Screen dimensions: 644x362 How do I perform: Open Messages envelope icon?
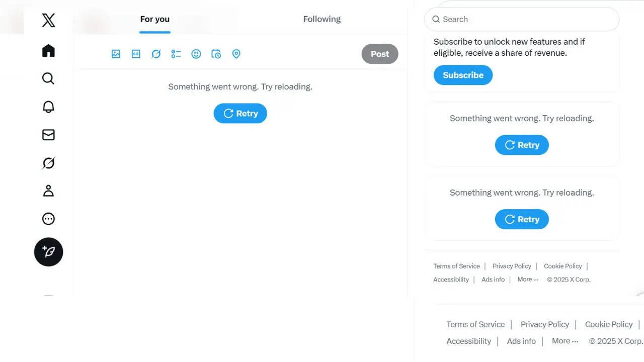pos(48,135)
